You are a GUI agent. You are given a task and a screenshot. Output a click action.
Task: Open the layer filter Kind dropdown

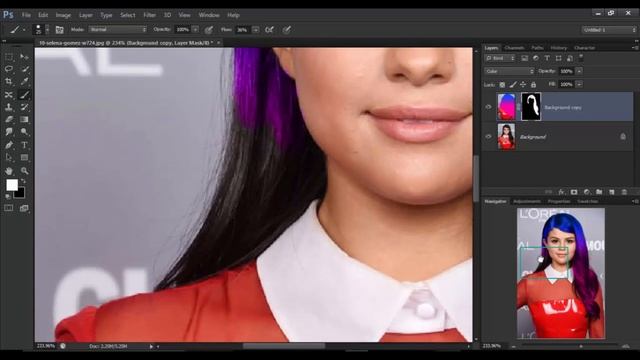[x=500, y=58]
